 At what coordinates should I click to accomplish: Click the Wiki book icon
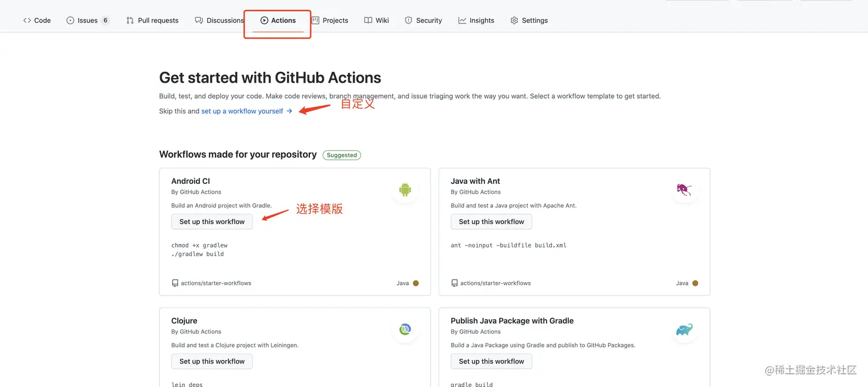[368, 20]
